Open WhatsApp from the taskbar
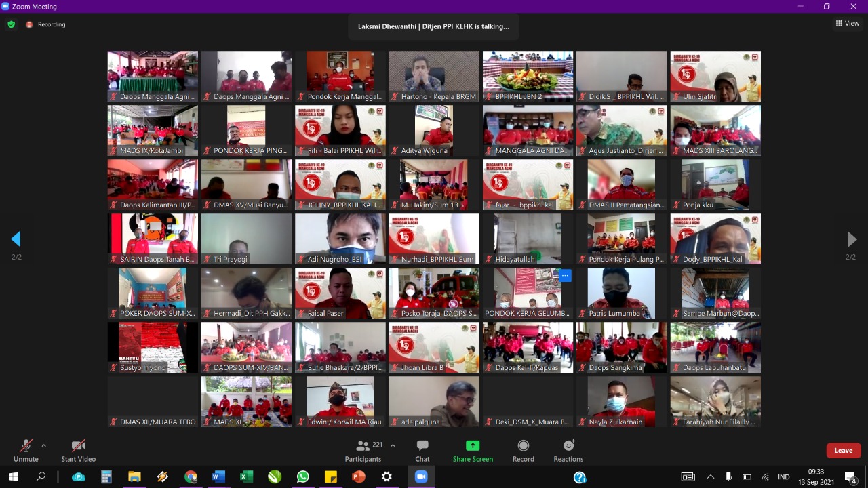 coord(302,477)
